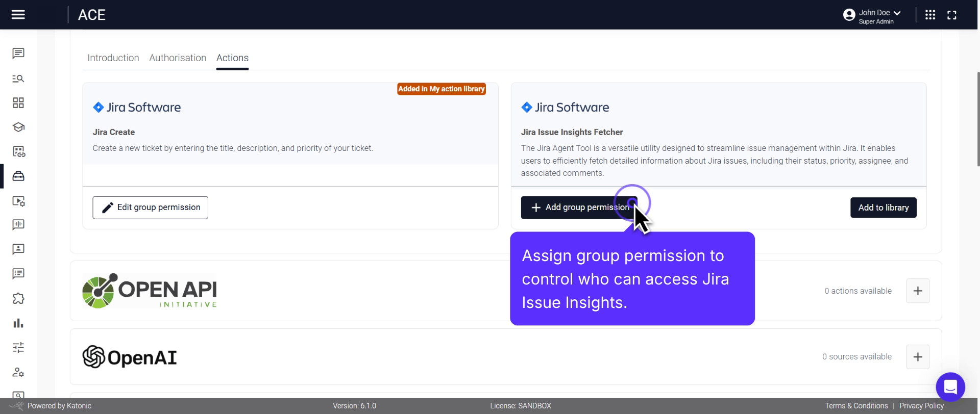Click the ACE app title
The height and width of the screenshot is (414, 980).
click(x=92, y=15)
